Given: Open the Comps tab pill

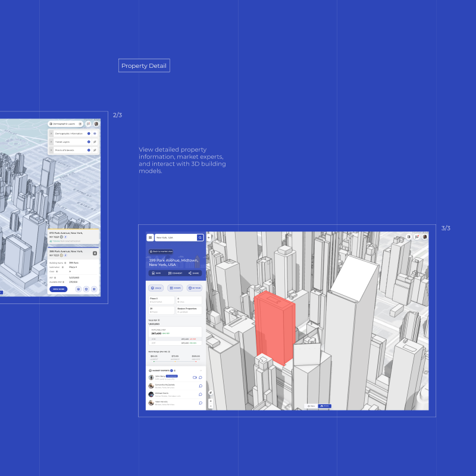Looking at the screenshot, I should tap(175, 288).
